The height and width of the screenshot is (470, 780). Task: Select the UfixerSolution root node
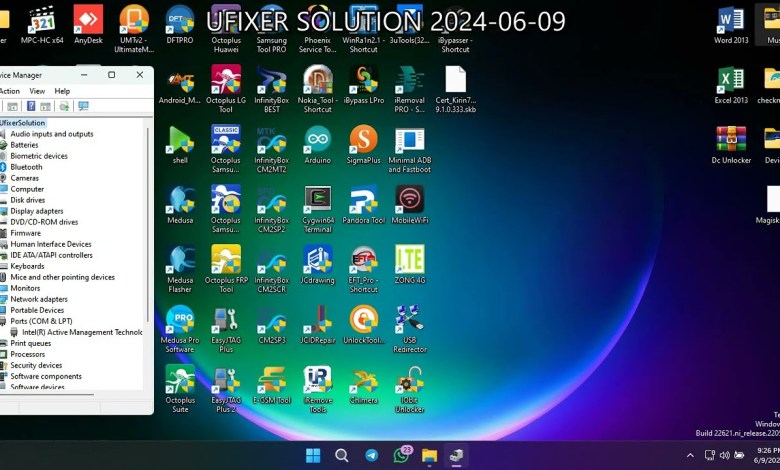click(x=22, y=123)
